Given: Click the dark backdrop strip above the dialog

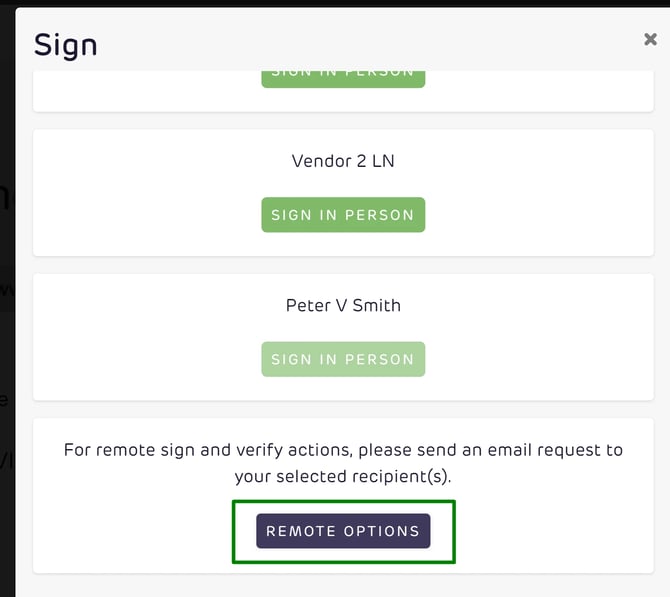Looking at the screenshot, I should click(335, 3).
